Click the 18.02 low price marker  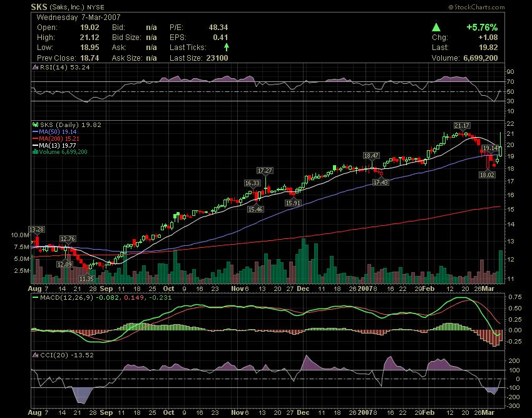click(487, 175)
